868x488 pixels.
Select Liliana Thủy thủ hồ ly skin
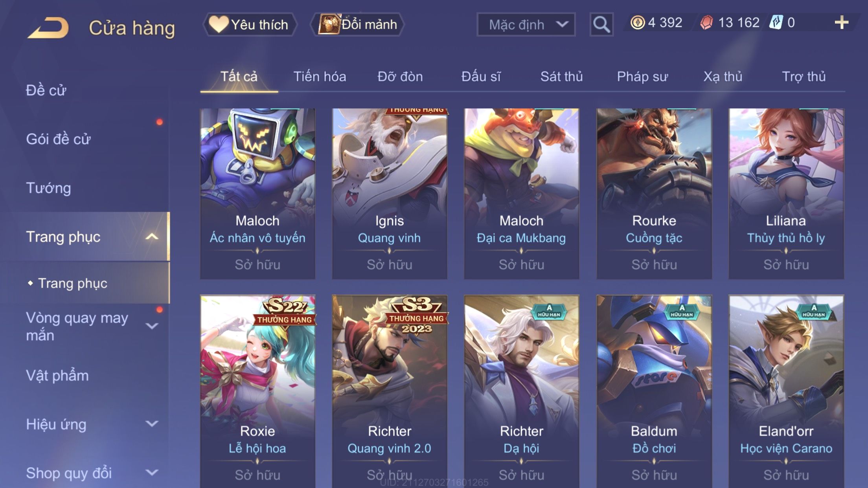(786, 194)
